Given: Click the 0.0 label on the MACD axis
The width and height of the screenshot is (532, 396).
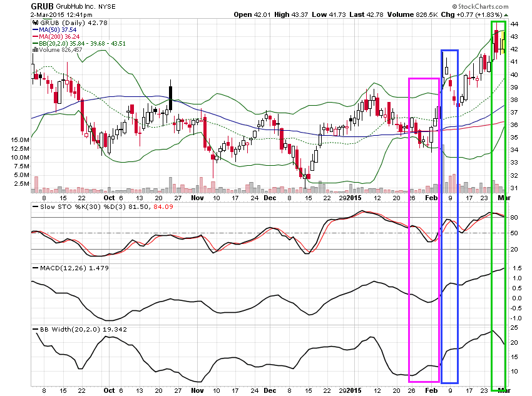Looking at the screenshot, I should click(x=517, y=298).
